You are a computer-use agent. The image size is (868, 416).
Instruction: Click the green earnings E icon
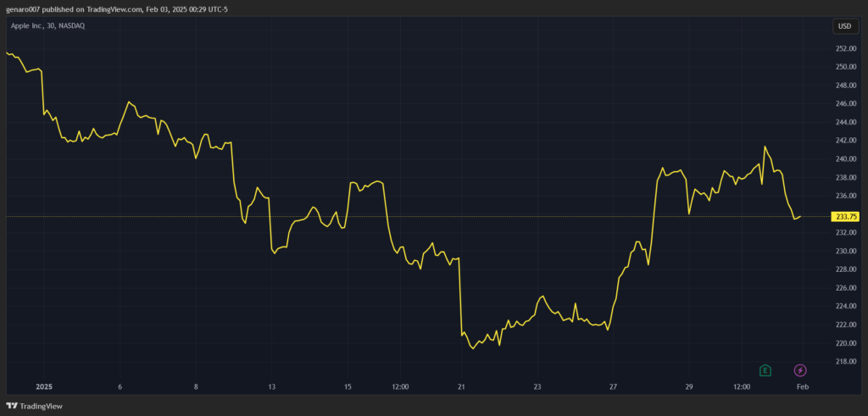tap(765, 370)
